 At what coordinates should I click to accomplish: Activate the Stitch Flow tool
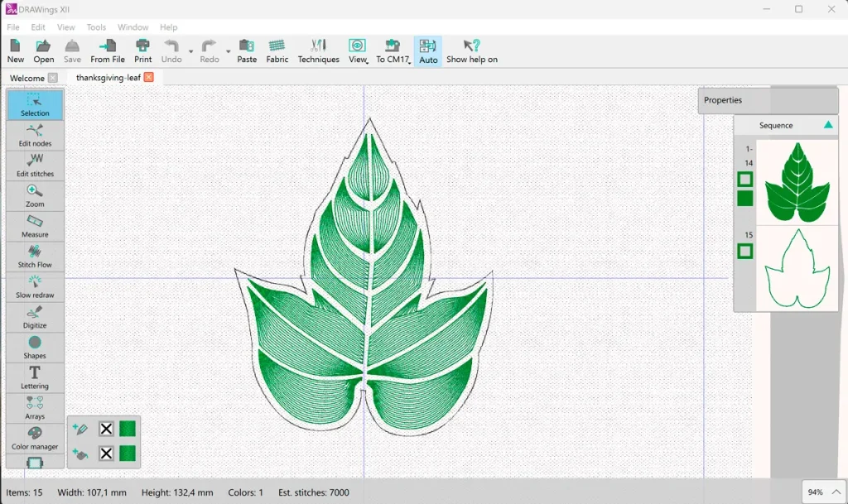pos(35,256)
